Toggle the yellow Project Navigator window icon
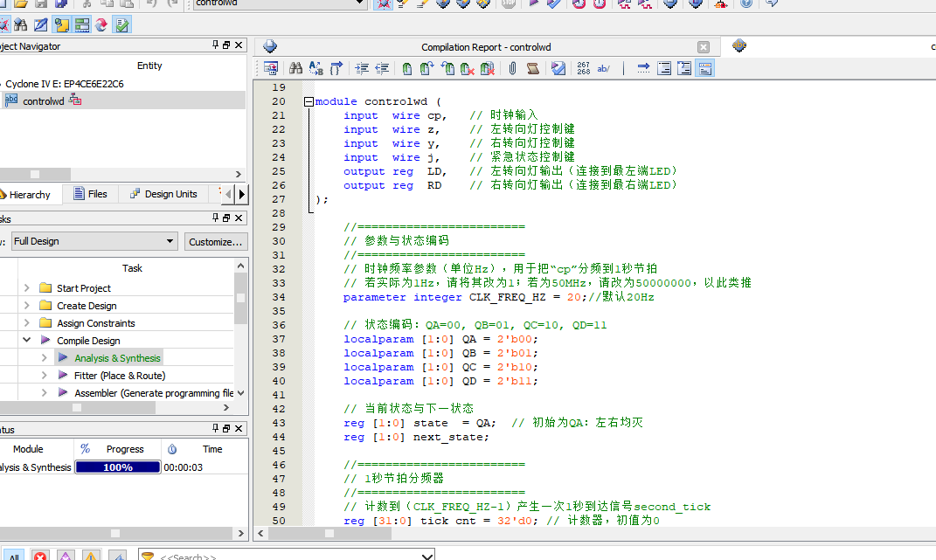The width and height of the screenshot is (936, 560). (61, 25)
